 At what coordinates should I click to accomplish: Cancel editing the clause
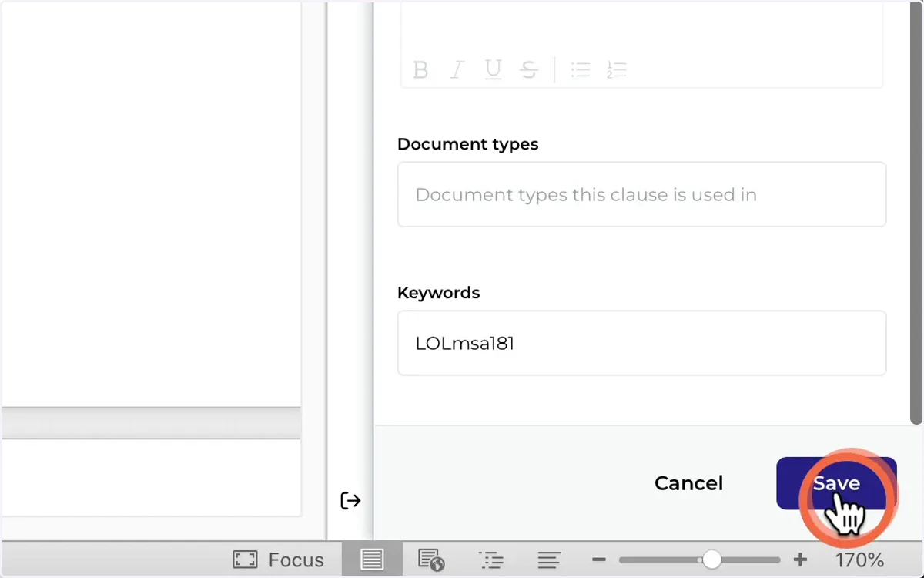pos(688,483)
